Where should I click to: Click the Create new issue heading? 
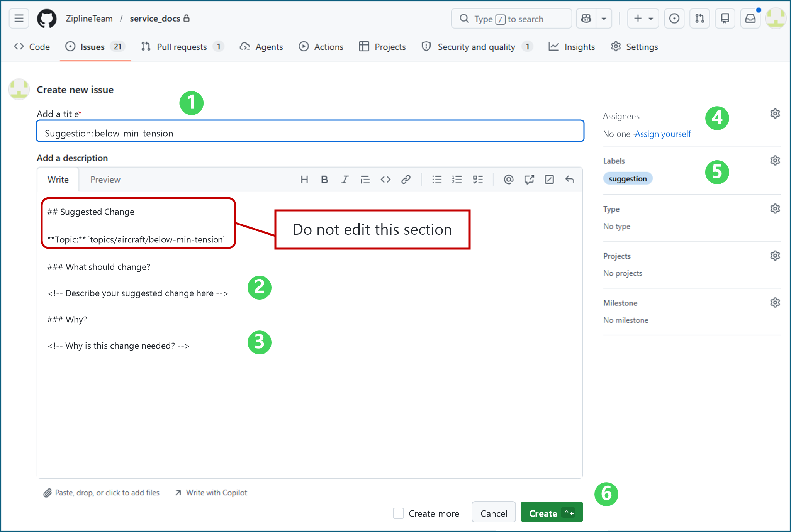pyautogui.click(x=75, y=90)
